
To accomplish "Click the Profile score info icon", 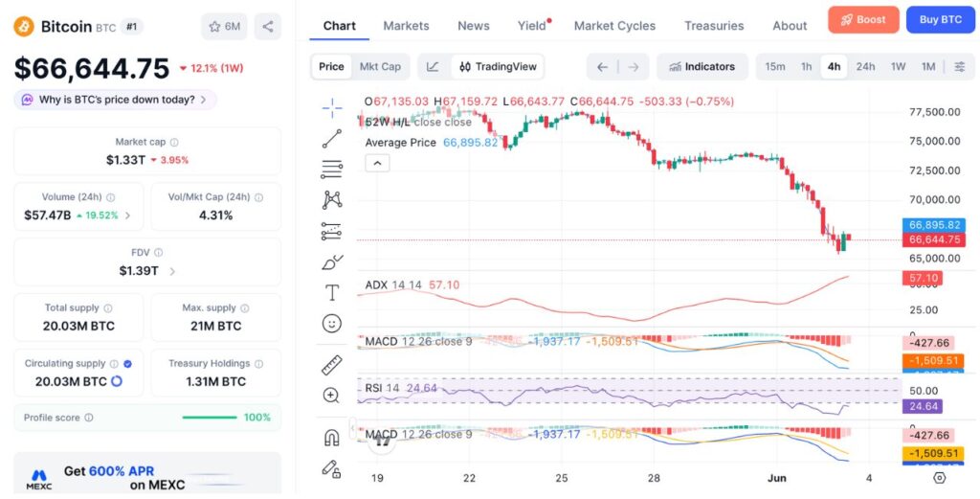I will pos(89,418).
